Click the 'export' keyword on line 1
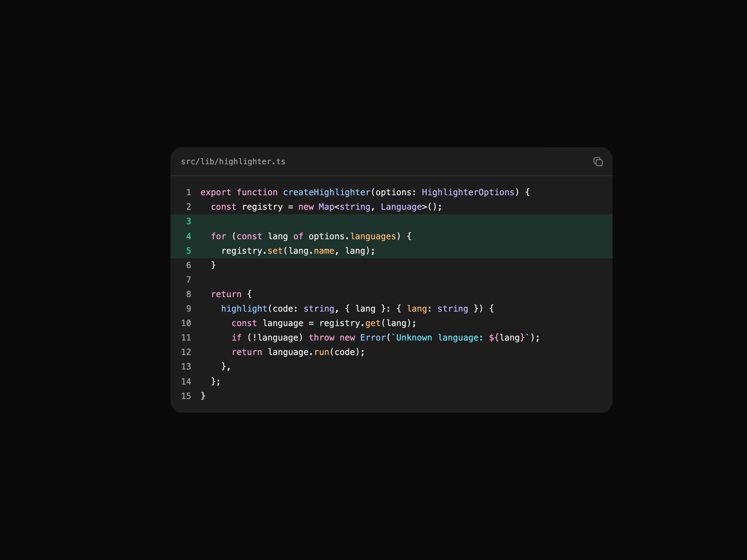The height and width of the screenshot is (560, 747). click(216, 192)
